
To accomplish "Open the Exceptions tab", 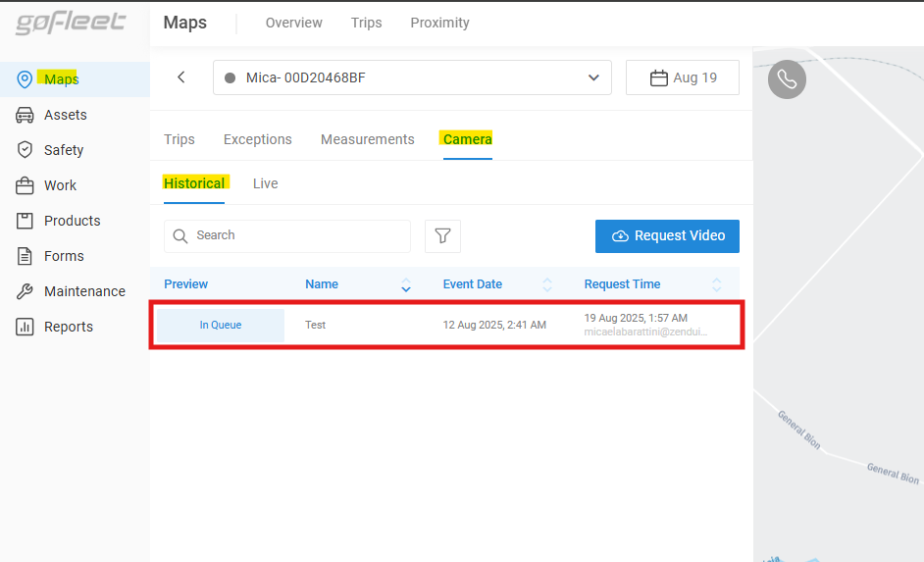I will click(x=258, y=139).
